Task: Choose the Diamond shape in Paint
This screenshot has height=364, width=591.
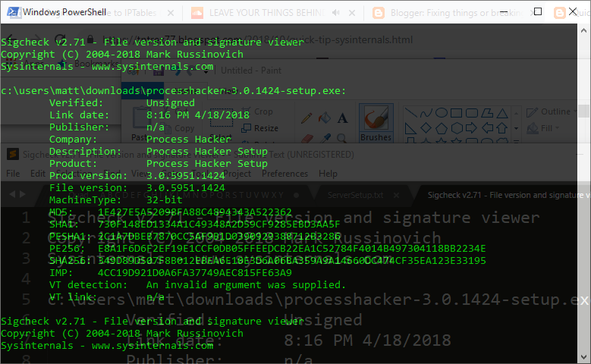Action: click(426, 128)
